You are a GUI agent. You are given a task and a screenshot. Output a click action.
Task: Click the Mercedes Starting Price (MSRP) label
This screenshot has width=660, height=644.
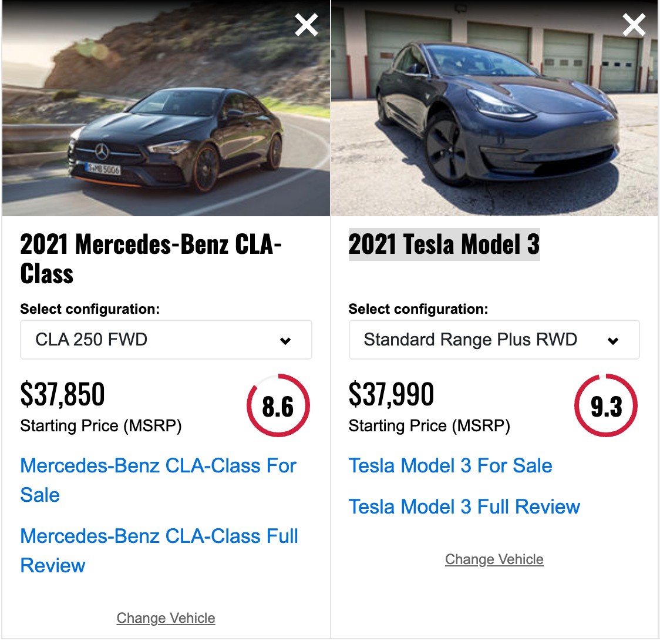point(101,426)
